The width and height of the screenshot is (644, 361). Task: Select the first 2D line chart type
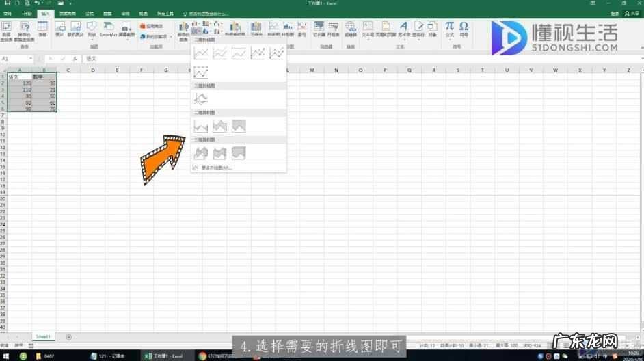pyautogui.click(x=201, y=53)
